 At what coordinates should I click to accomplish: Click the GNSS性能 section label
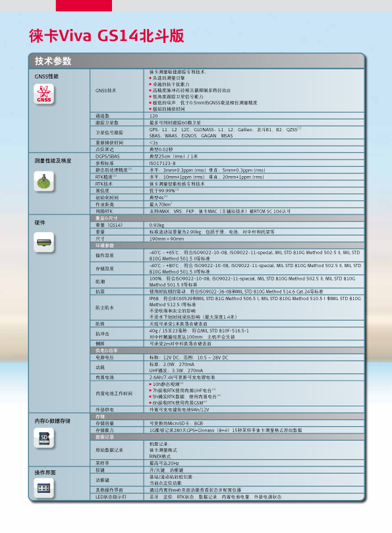[x=47, y=77]
